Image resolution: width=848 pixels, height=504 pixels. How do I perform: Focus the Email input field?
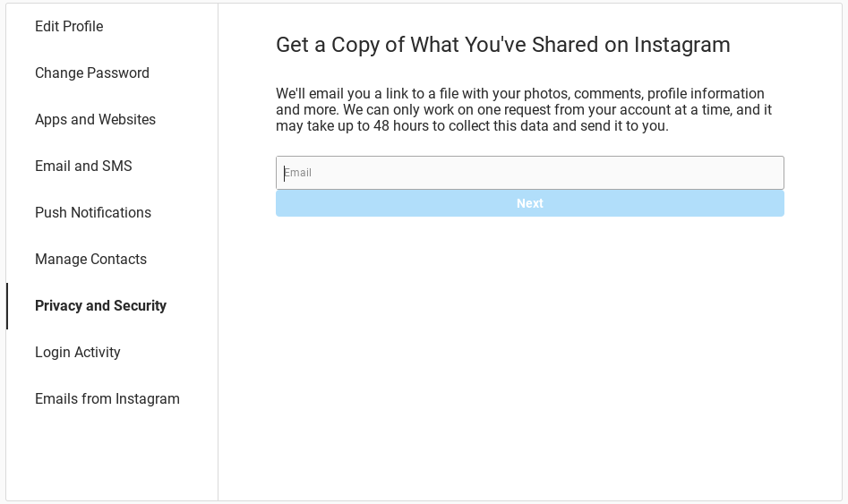click(x=529, y=173)
